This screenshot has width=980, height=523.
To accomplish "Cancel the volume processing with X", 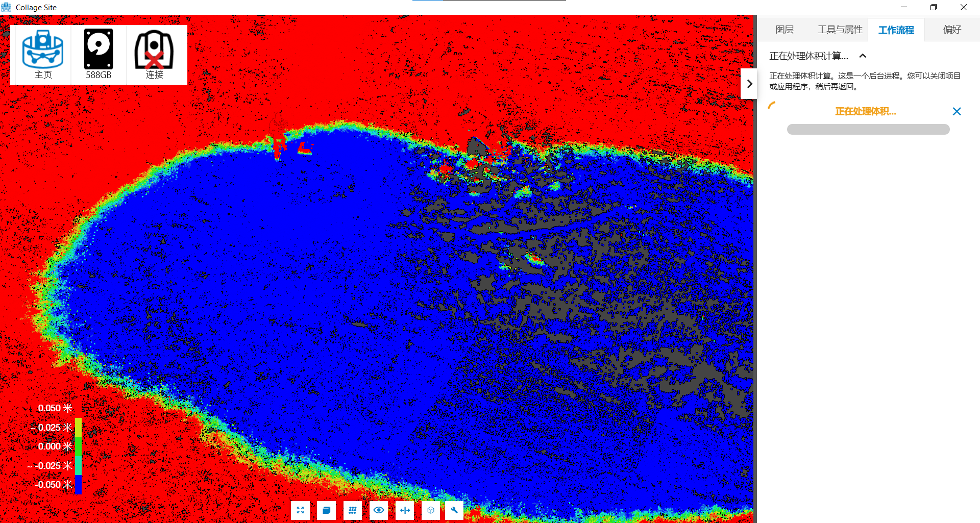I will (957, 111).
